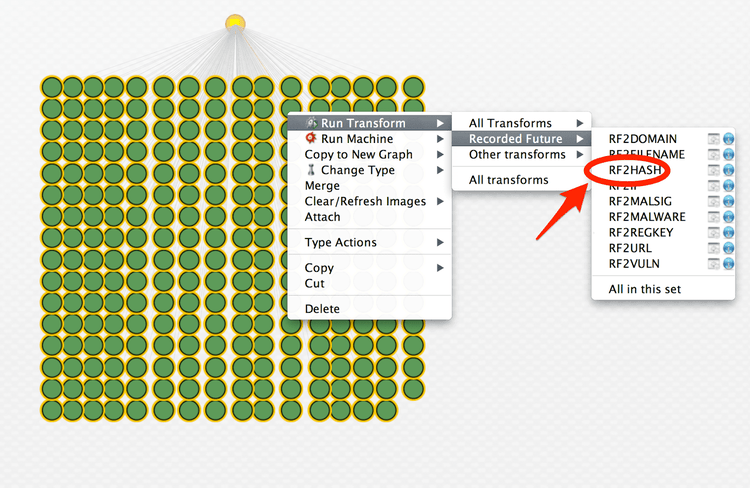Click the settings icon beside RF2VULN
Viewport: 750px width, 488px height.
(x=714, y=264)
